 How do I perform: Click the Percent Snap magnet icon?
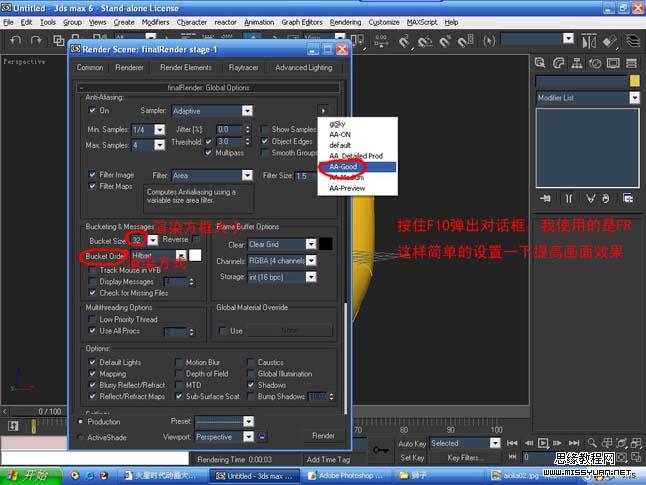tap(445, 41)
